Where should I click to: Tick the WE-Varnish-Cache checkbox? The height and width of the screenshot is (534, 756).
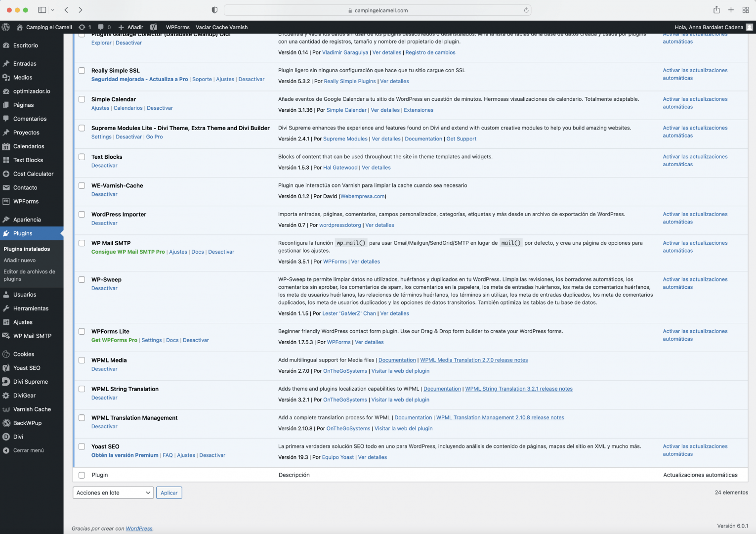click(82, 185)
